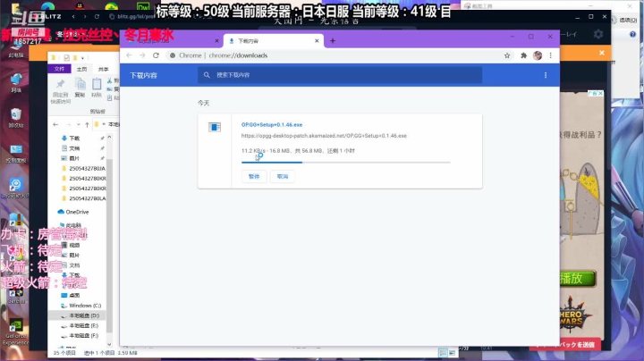
Task: Click Chrome's forward navigation arrow
Action: [142, 55]
